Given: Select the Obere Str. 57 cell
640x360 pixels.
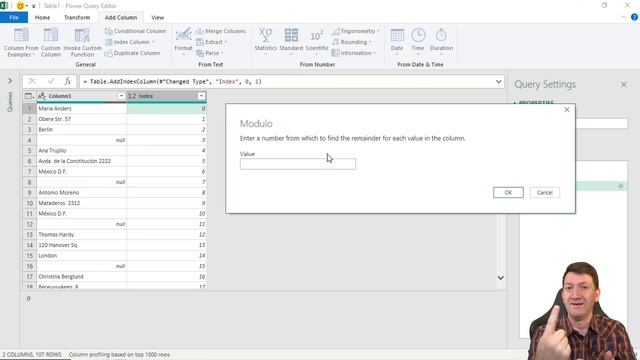Looking at the screenshot, I should (x=82, y=119).
